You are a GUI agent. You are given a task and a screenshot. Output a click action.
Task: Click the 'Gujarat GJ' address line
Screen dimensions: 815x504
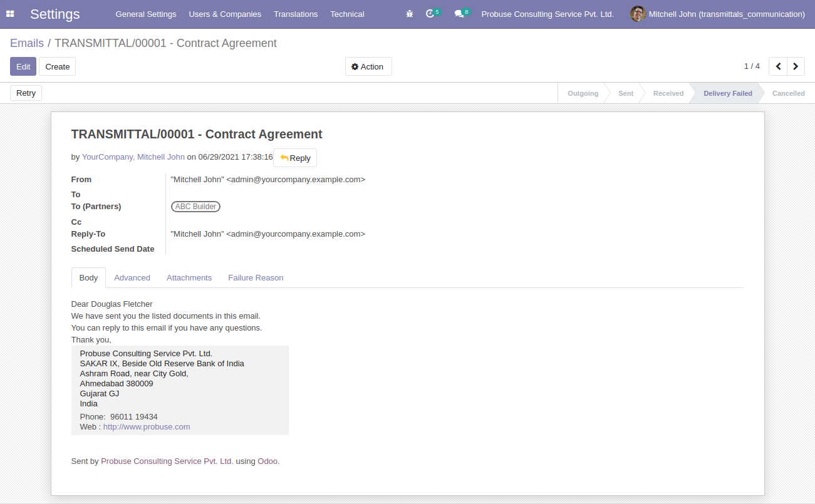click(x=100, y=394)
